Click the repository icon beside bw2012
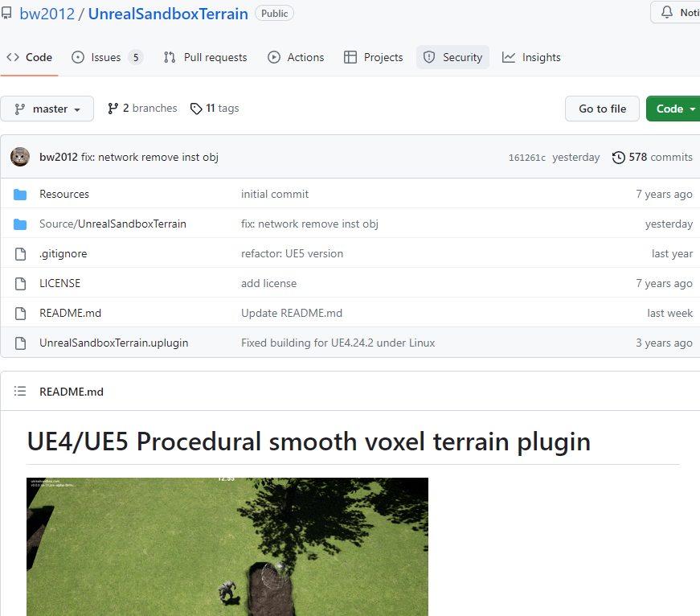The height and width of the screenshot is (616, 700). [x=6, y=13]
